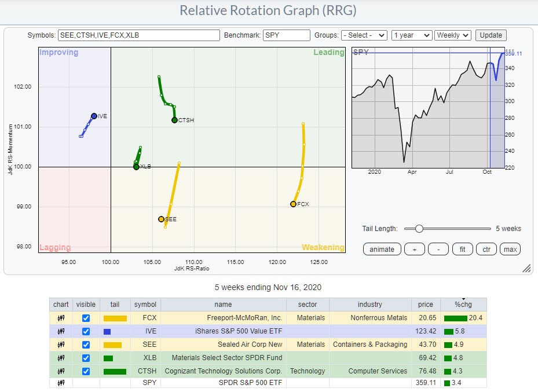Click the plus zoom-in button
Screen dimensions: 538x392
pos(414,250)
